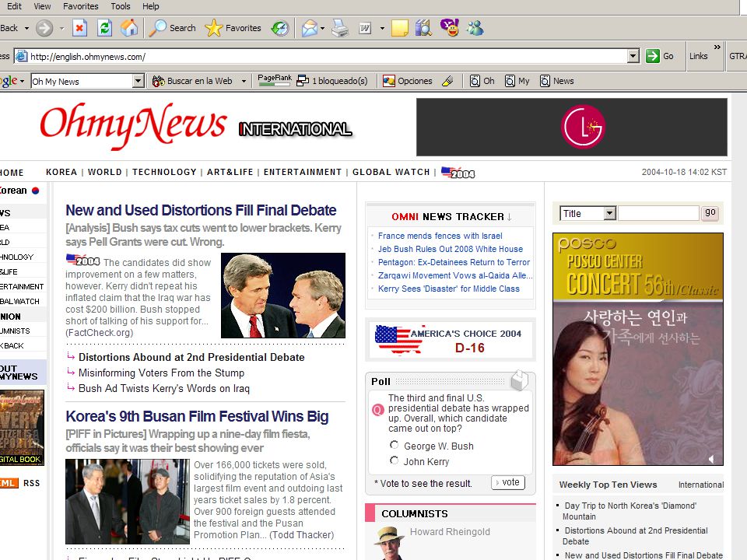Open 'New and Used Distortions Fill Final Debate' headline

(201, 210)
